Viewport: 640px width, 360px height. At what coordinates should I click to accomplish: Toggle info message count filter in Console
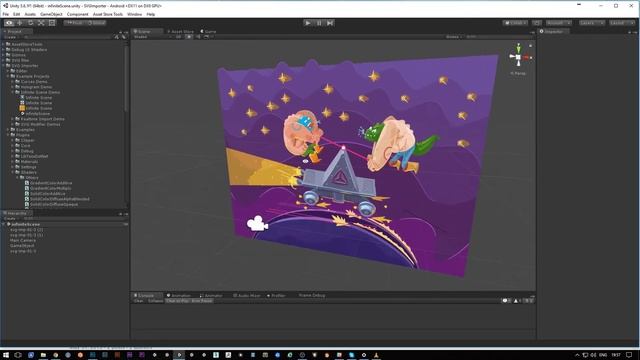(506, 301)
